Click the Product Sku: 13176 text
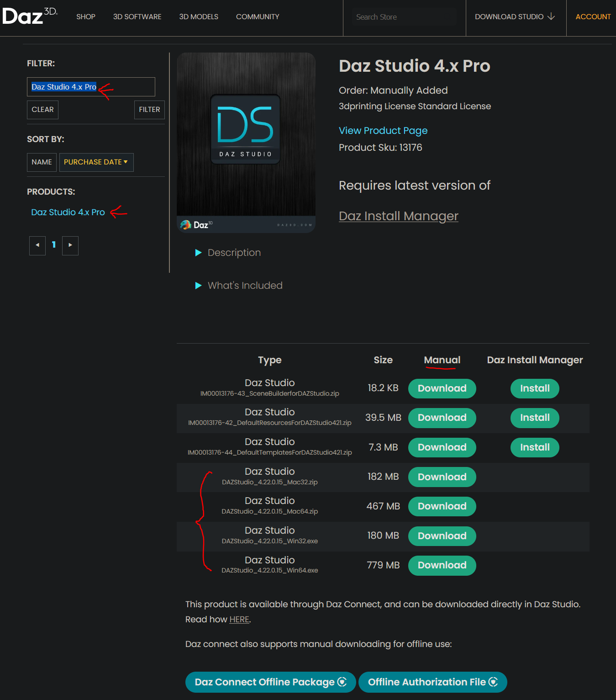616x700 pixels. pos(380,148)
